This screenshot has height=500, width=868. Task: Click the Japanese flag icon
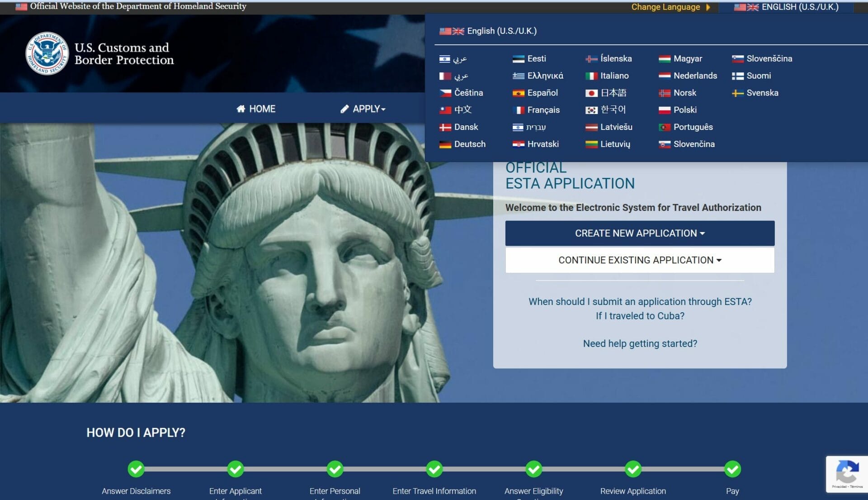591,93
